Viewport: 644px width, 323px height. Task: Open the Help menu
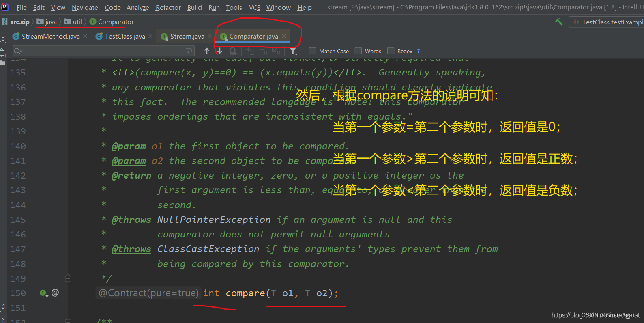(305, 7)
